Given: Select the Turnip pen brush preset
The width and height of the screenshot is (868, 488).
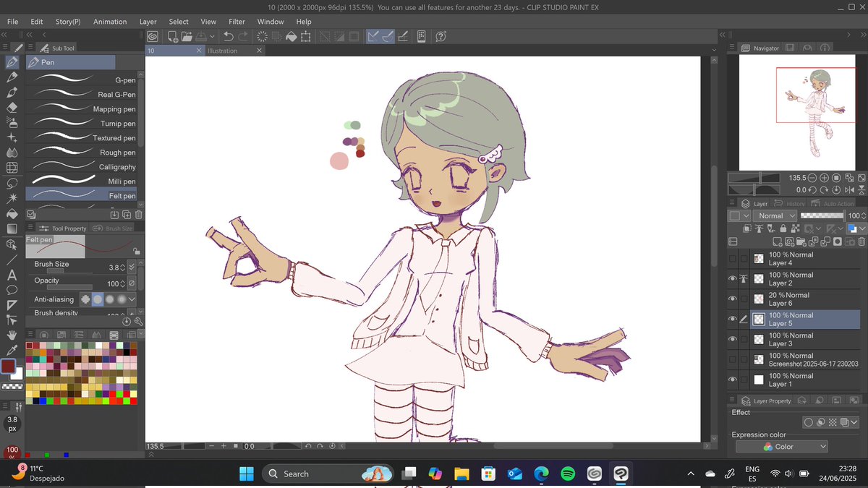Looking at the screenshot, I should 81,123.
